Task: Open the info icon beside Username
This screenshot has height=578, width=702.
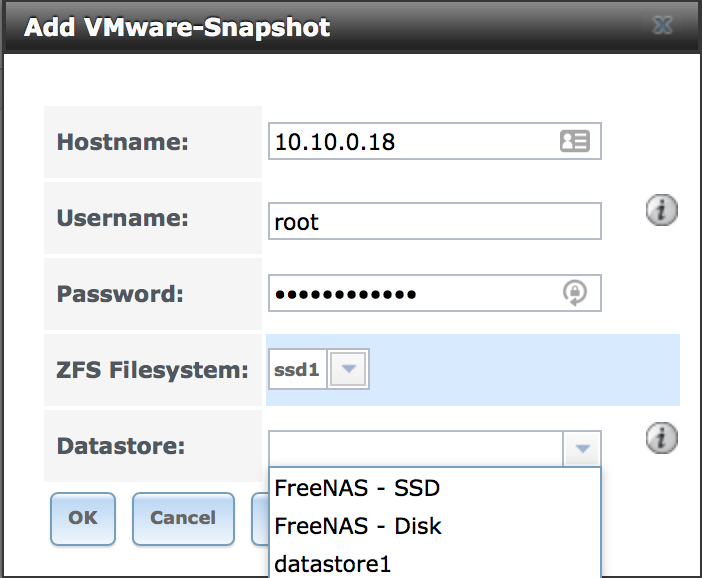Action: coord(662,210)
